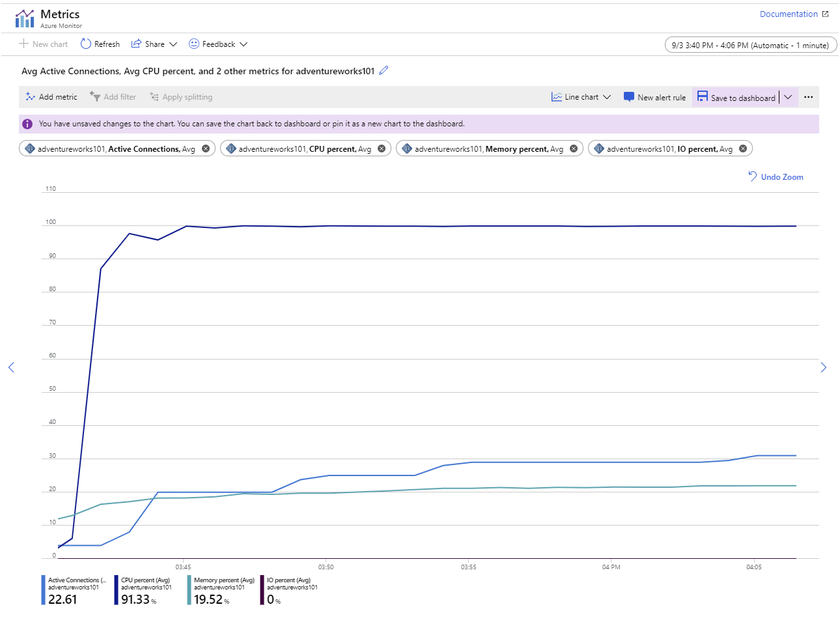The width and height of the screenshot is (840, 622).
Task: Click the 04 PM time axis label
Action: pyautogui.click(x=611, y=567)
